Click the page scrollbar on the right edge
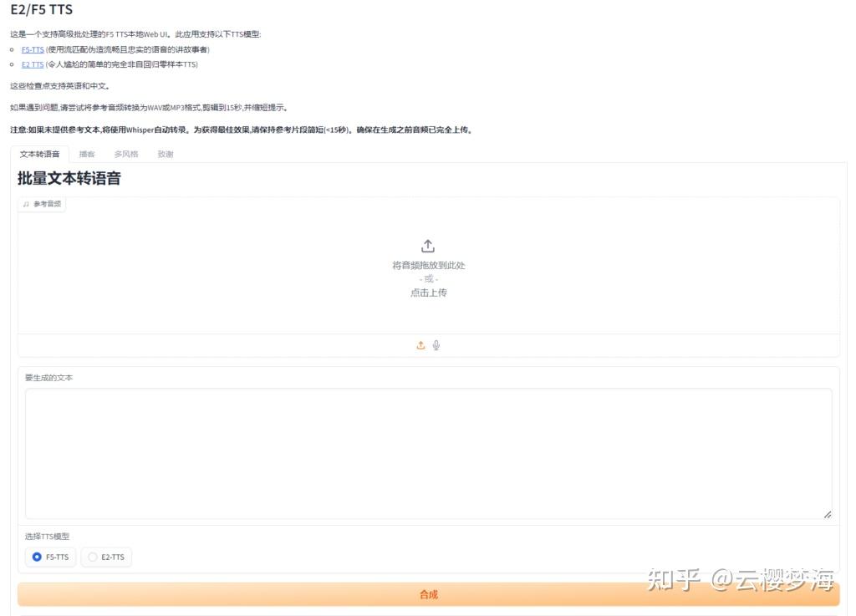This screenshot has width=856, height=616. pos(852,308)
